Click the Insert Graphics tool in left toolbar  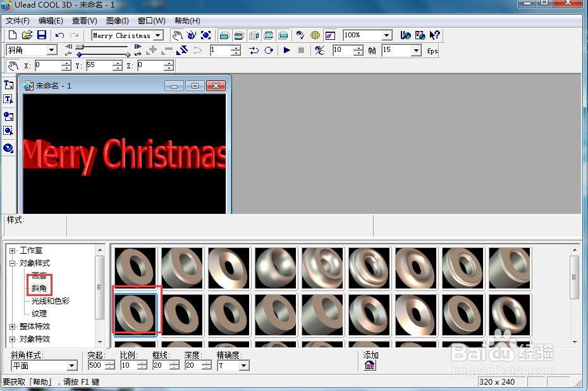[x=8, y=116]
